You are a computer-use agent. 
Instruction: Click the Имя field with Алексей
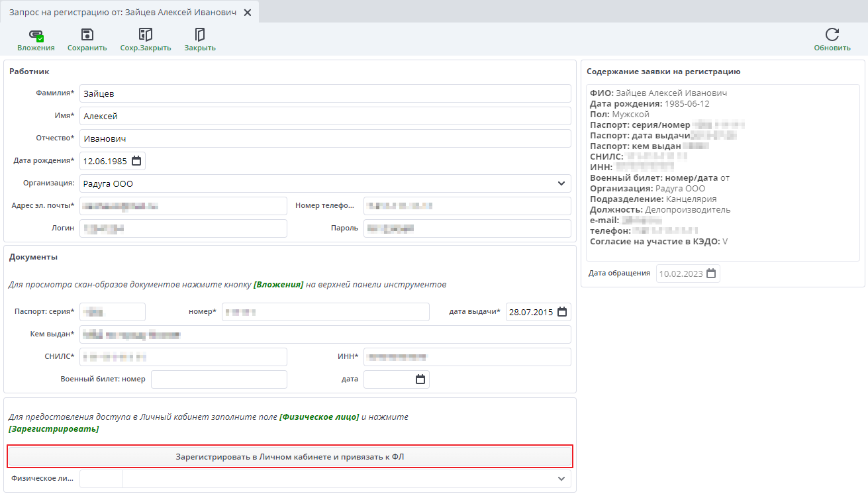(x=324, y=116)
